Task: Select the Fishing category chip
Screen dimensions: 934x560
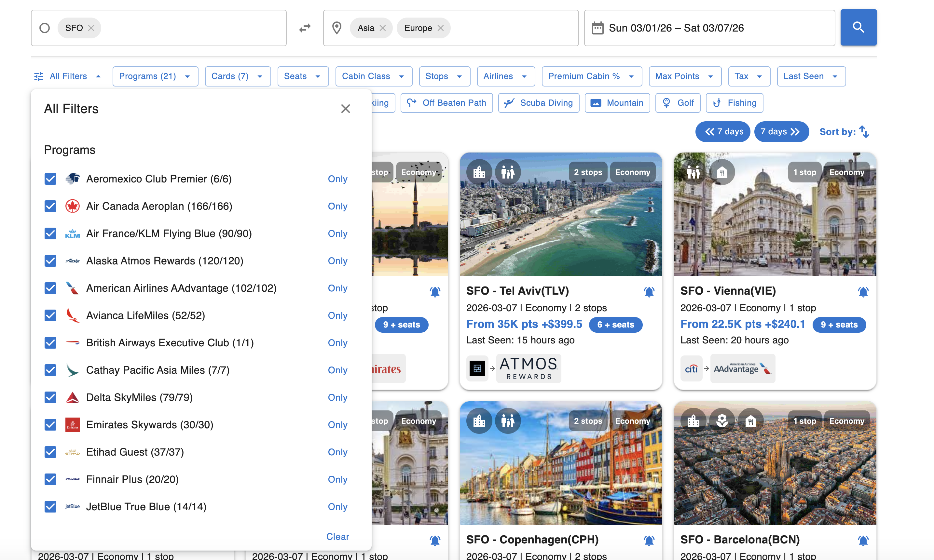Action: (734, 103)
